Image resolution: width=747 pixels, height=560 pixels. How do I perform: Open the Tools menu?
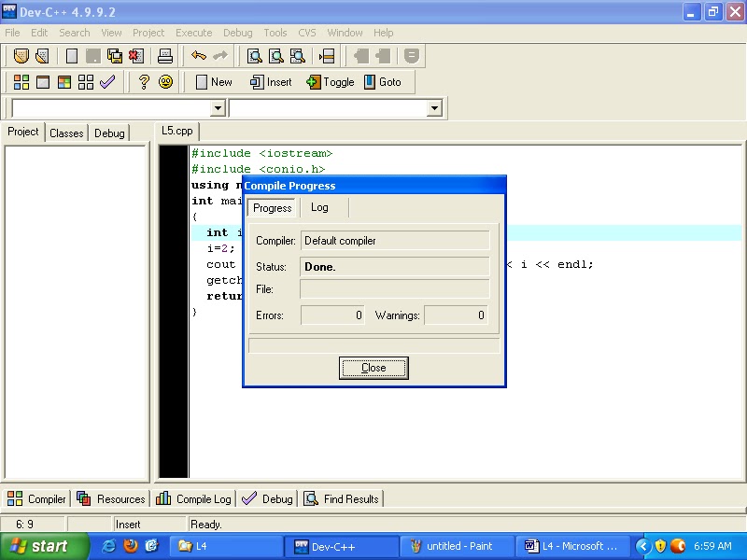(x=275, y=33)
